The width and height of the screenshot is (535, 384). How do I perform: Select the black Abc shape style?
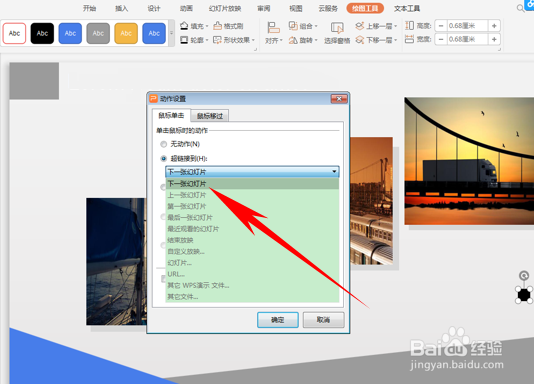[42, 33]
